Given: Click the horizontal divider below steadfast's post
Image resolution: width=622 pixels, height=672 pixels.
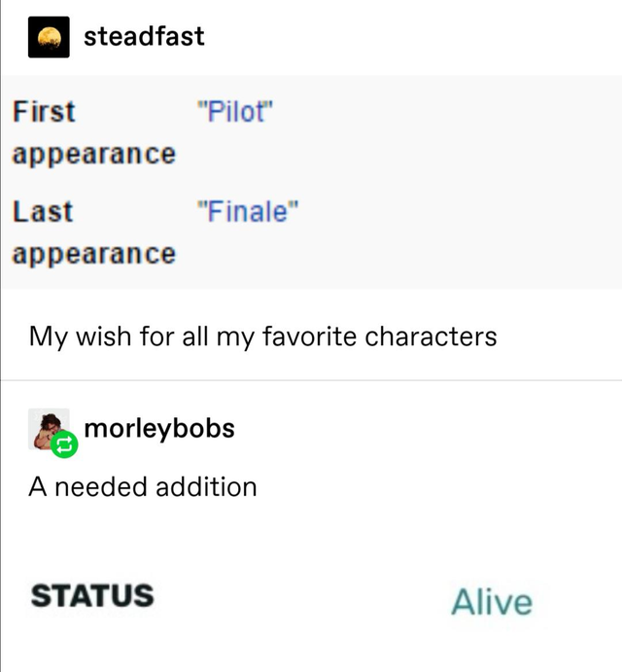Looking at the screenshot, I should tap(311, 380).
